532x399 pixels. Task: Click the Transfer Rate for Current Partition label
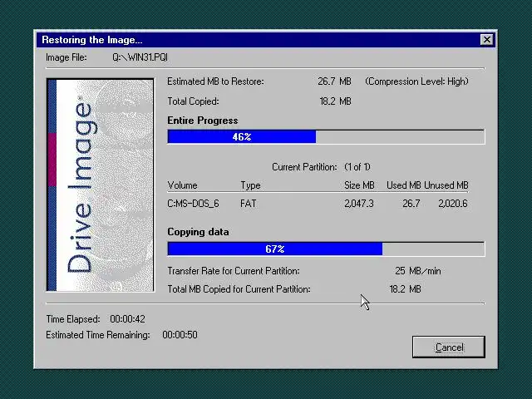tap(234, 271)
